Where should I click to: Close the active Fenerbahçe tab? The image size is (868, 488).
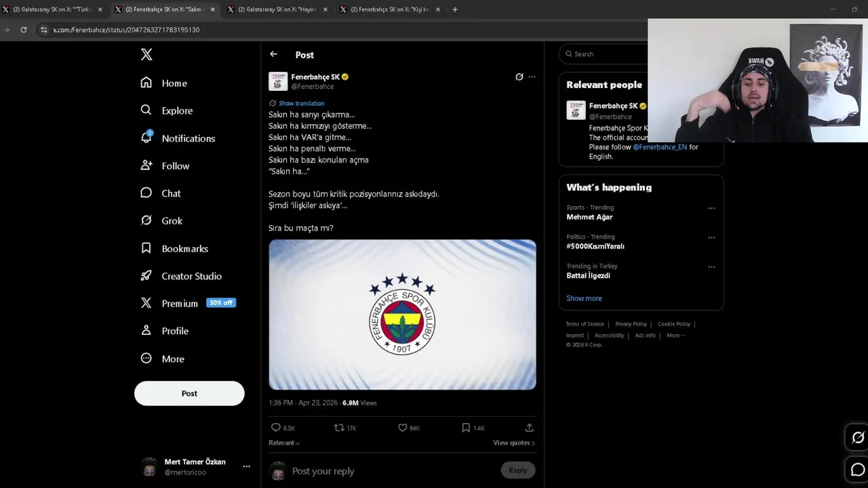(213, 9)
